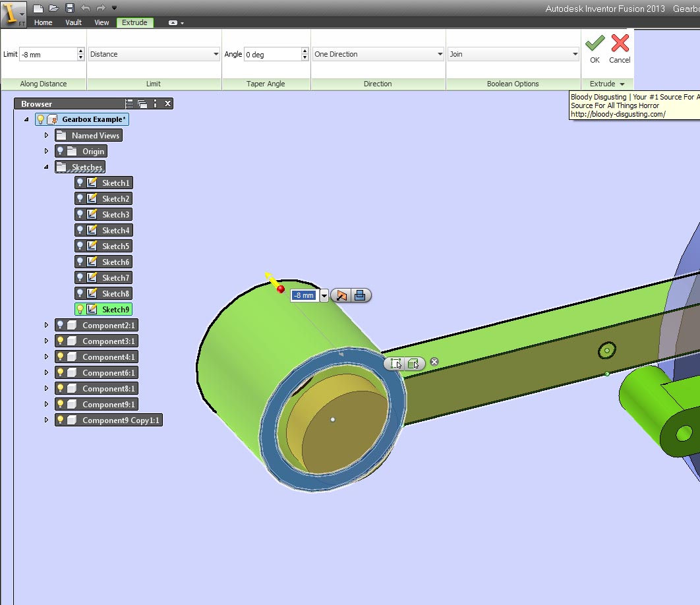Choose the sketch profile selection filter icon
700x605 pixels.
tap(396, 364)
